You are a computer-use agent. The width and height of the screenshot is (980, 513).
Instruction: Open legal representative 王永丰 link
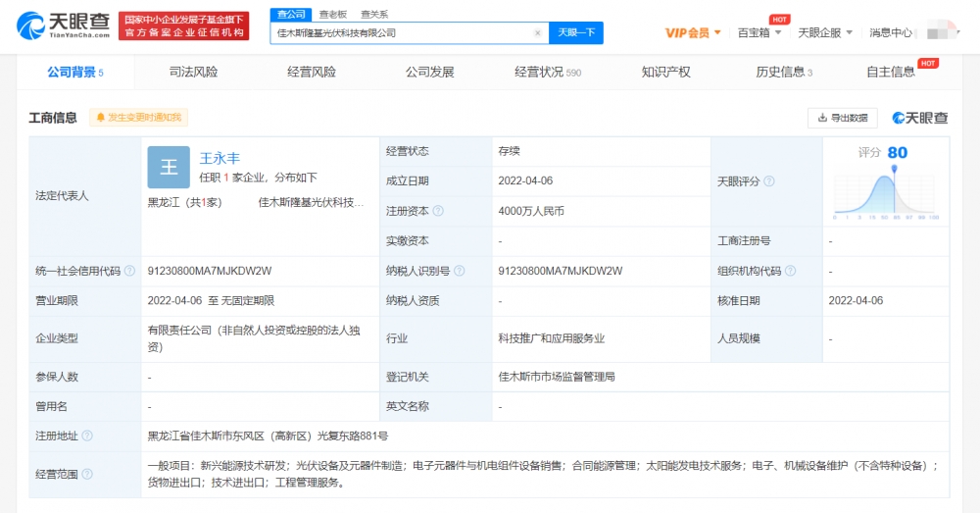click(x=220, y=158)
